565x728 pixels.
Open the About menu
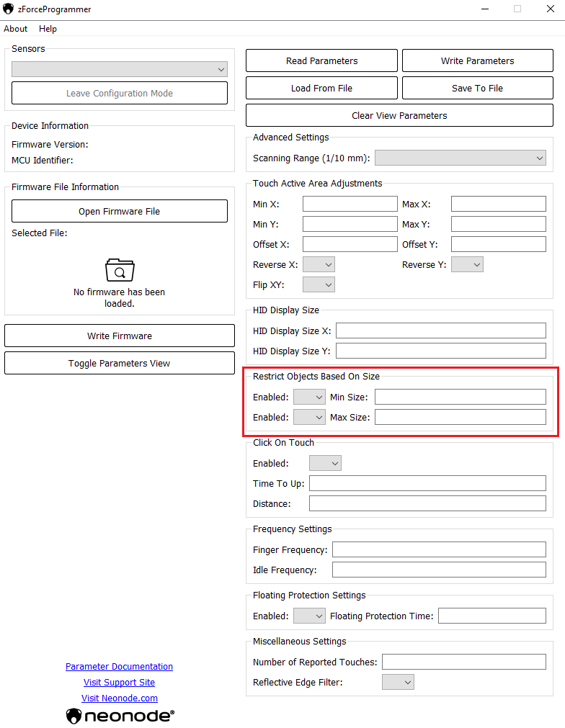pyautogui.click(x=16, y=29)
